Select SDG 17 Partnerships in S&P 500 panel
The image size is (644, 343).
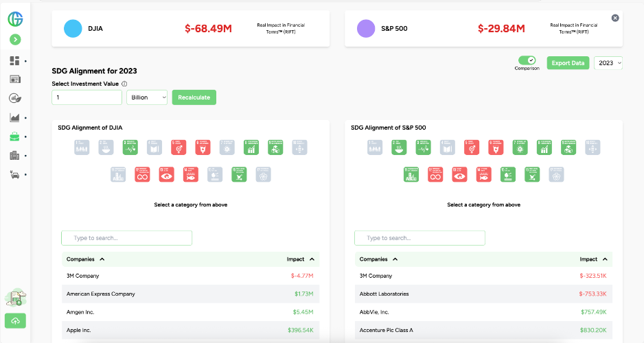point(557,174)
